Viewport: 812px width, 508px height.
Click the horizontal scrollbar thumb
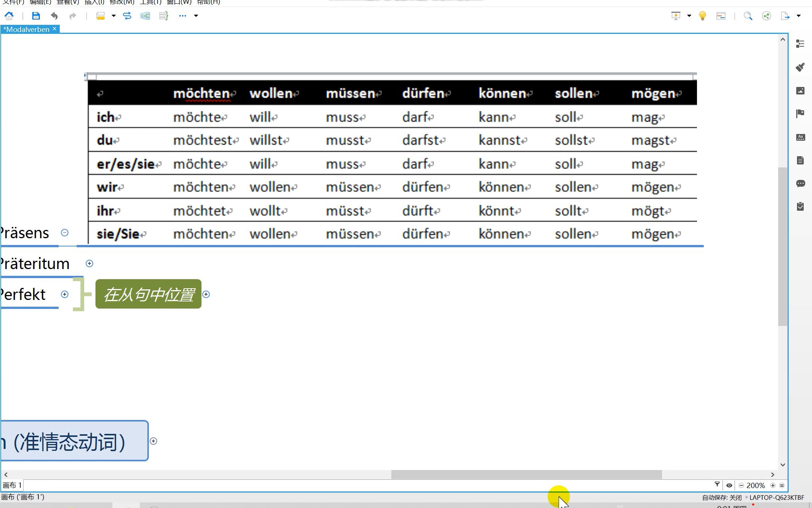[x=526, y=475]
